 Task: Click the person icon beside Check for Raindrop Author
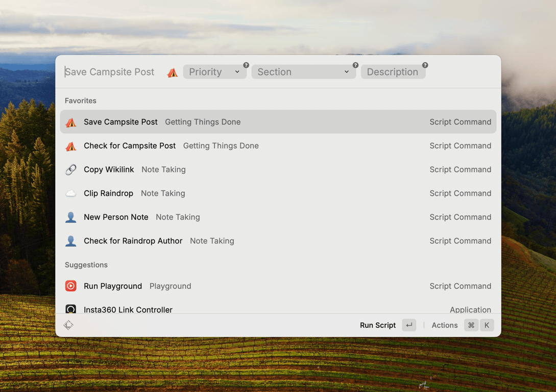71,241
